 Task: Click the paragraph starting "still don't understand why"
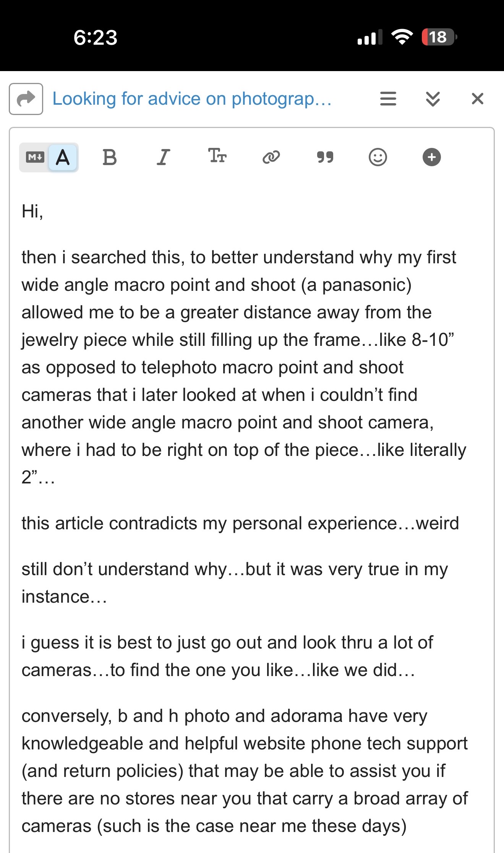point(234,582)
